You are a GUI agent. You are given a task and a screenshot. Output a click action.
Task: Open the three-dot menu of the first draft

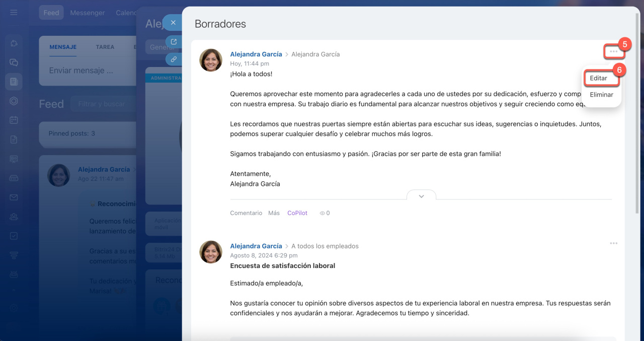pos(613,51)
